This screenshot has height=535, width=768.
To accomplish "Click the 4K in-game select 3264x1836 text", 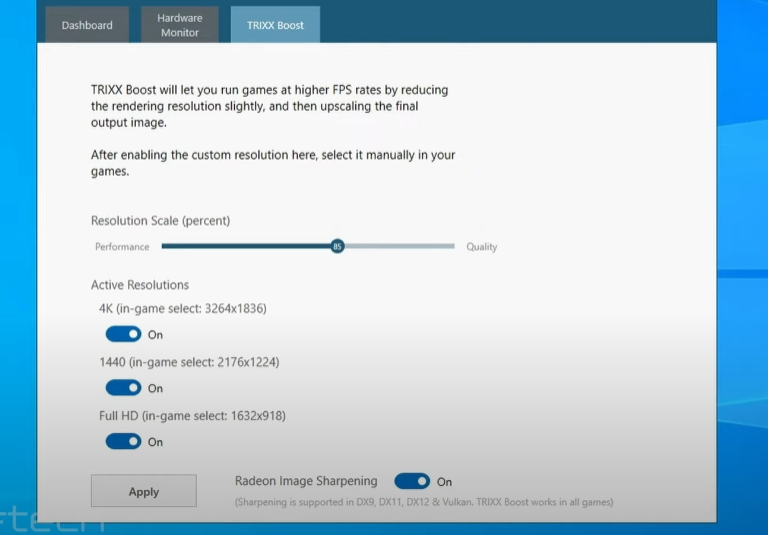I will click(x=183, y=309).
